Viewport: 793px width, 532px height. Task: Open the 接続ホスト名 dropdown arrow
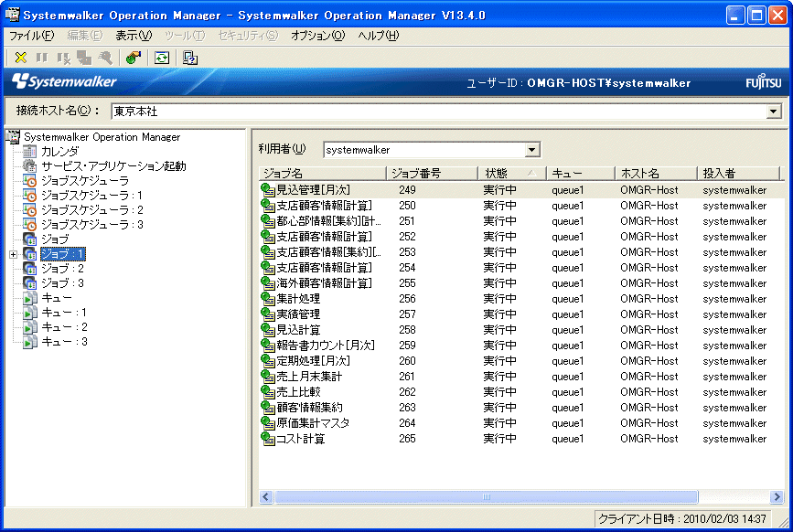coord(773,112)
